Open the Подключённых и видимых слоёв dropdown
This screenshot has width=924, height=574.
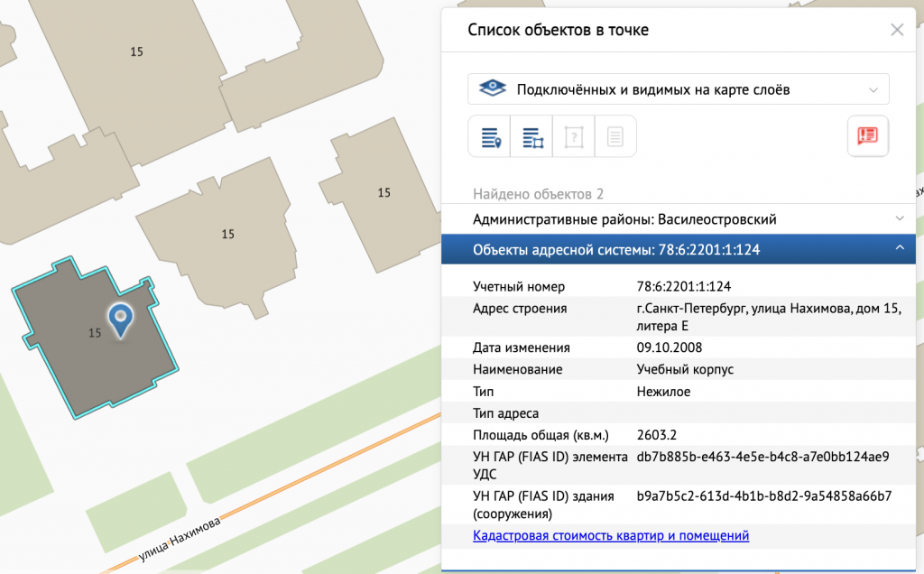(x=679, y=89)
